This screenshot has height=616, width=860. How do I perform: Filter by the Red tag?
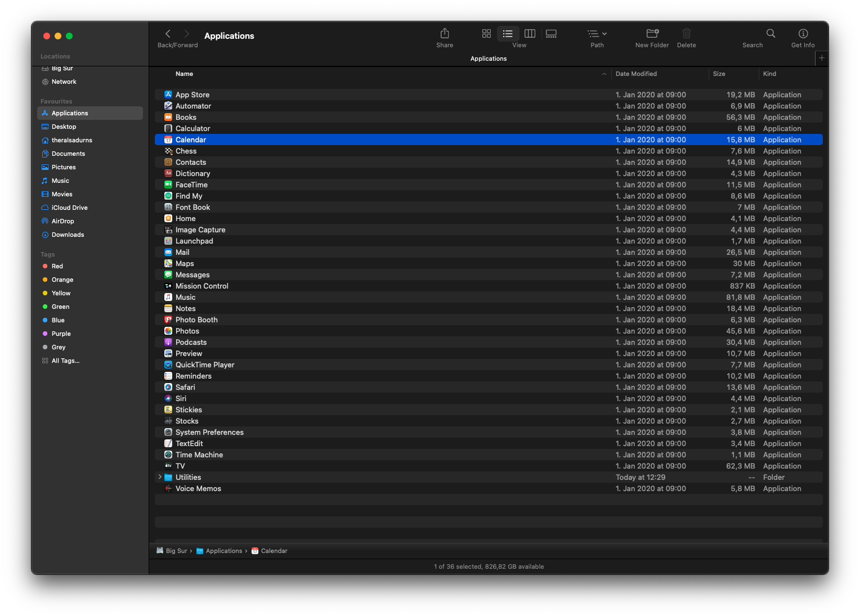tap(90, 266)
